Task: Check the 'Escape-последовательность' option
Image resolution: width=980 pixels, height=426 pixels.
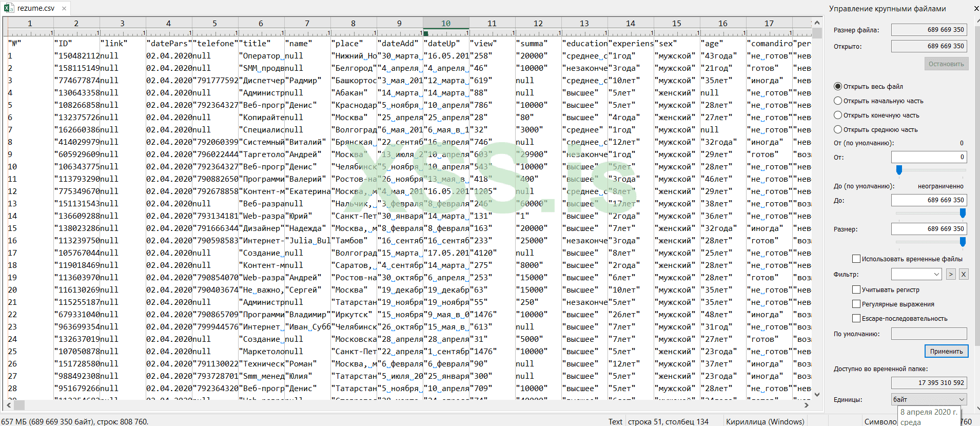Action: pos(856,318)
